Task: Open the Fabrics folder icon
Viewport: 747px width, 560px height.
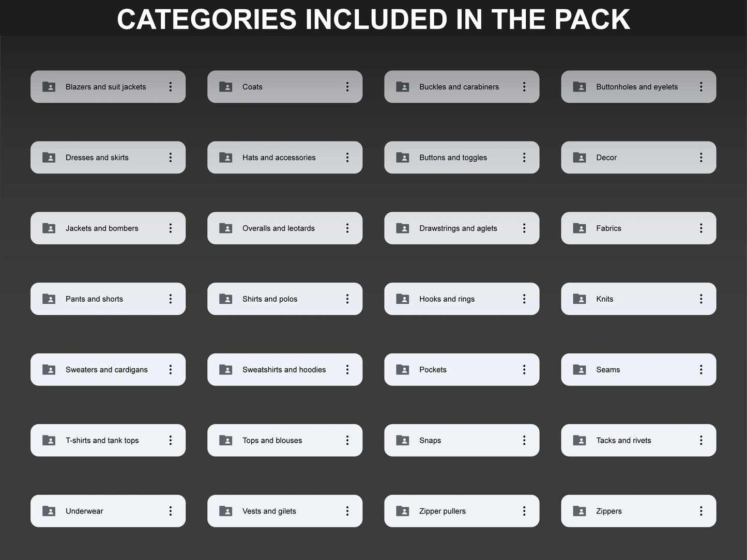Action: coord(580,228)
